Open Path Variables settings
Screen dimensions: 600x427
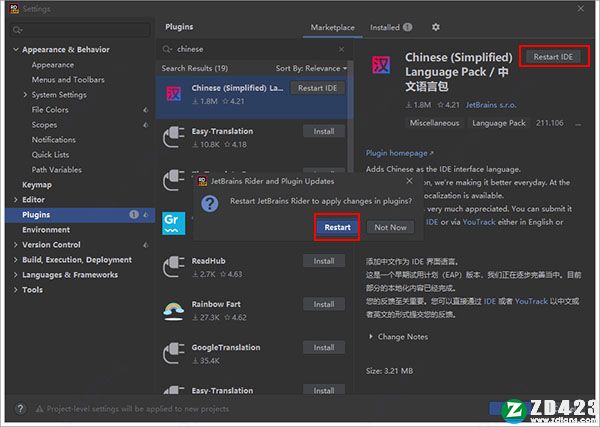coord(57,169)
